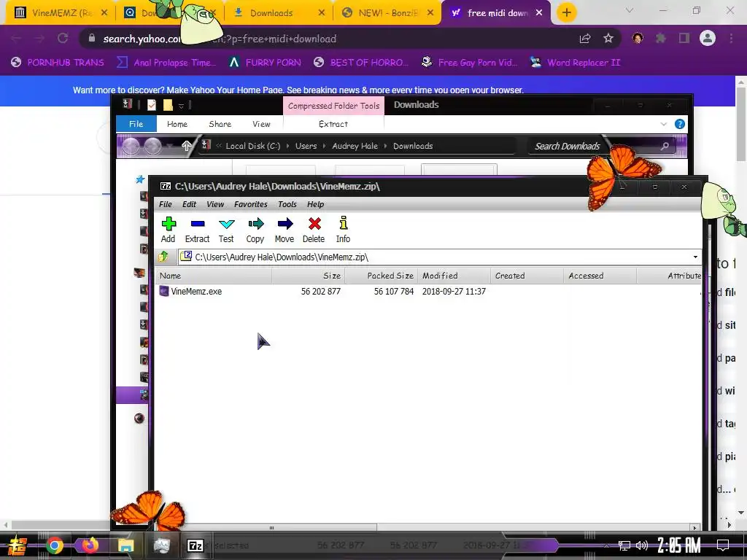
Task: Open the Help menu in 7-Zip
Action: 315,204
